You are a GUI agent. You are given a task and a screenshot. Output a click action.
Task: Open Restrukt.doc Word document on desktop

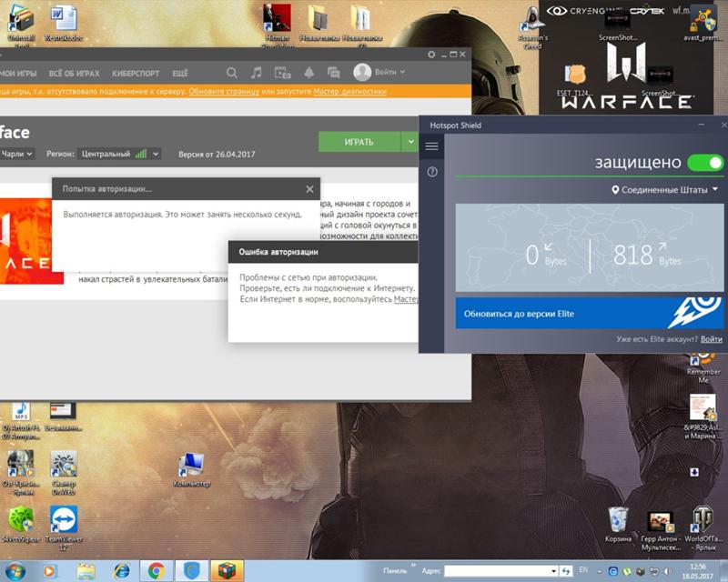(64, 24)
